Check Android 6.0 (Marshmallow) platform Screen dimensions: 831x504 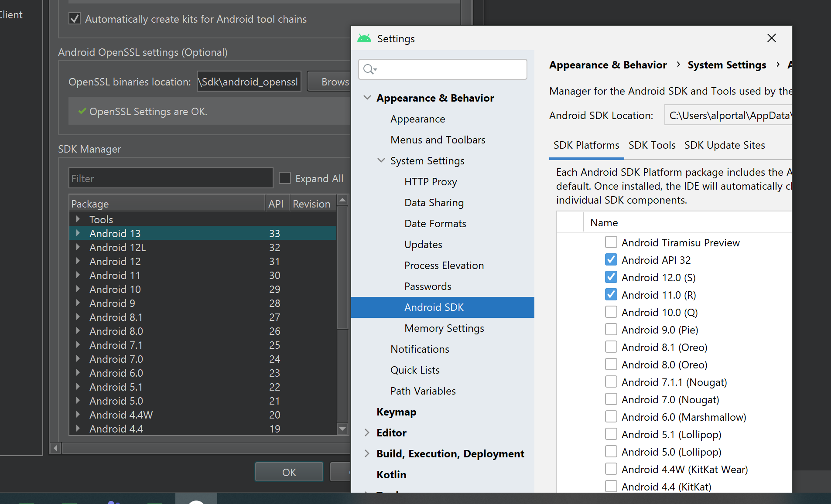(x=611, y=416)
